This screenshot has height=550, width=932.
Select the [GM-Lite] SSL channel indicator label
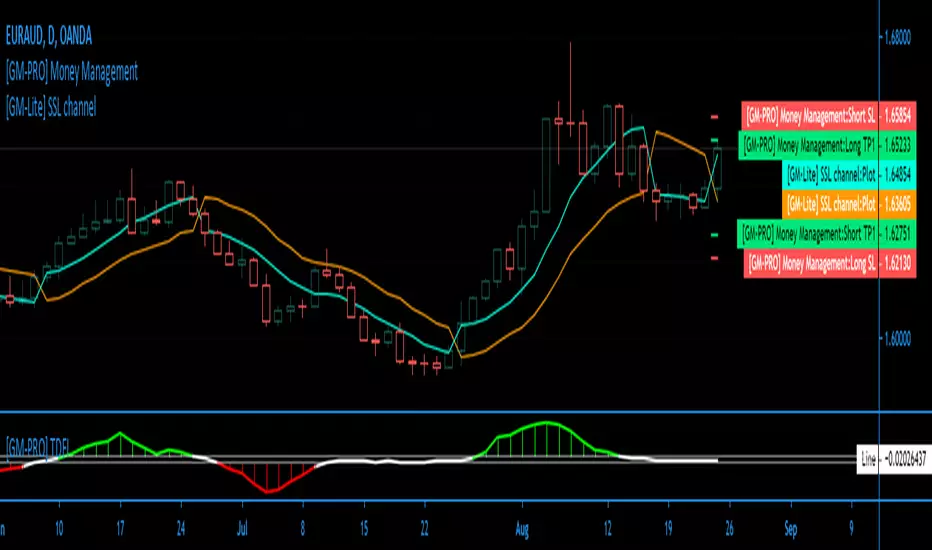[x=51, y=108]
